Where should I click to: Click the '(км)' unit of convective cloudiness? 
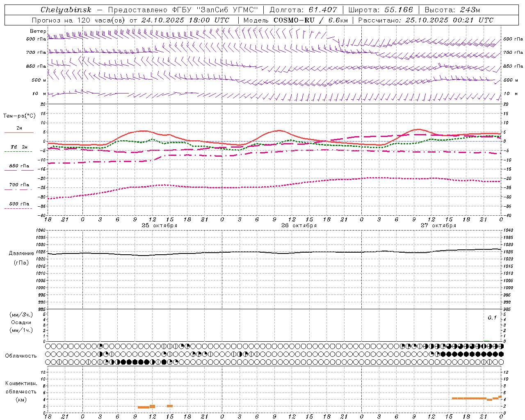21,399
